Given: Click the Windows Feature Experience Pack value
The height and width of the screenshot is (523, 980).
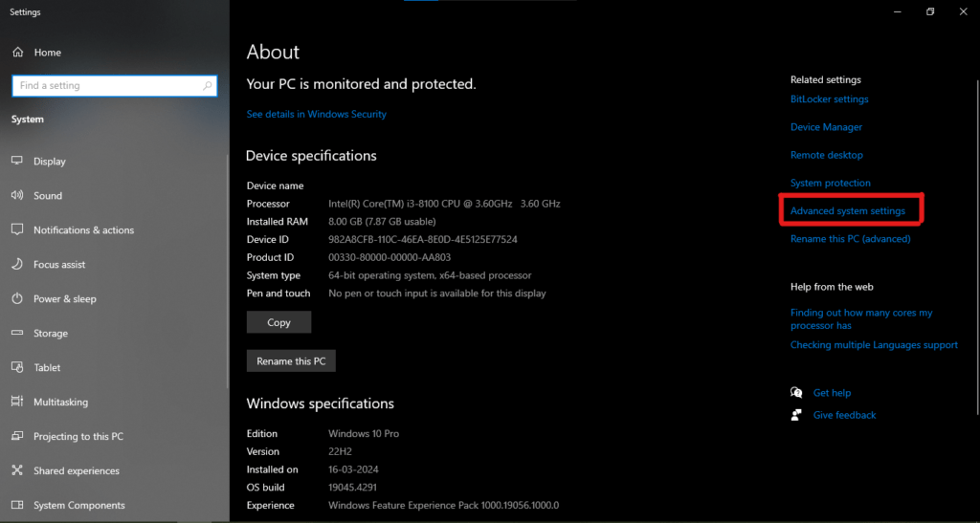Looking at the screenshot, I should click(x=444, y=505).
